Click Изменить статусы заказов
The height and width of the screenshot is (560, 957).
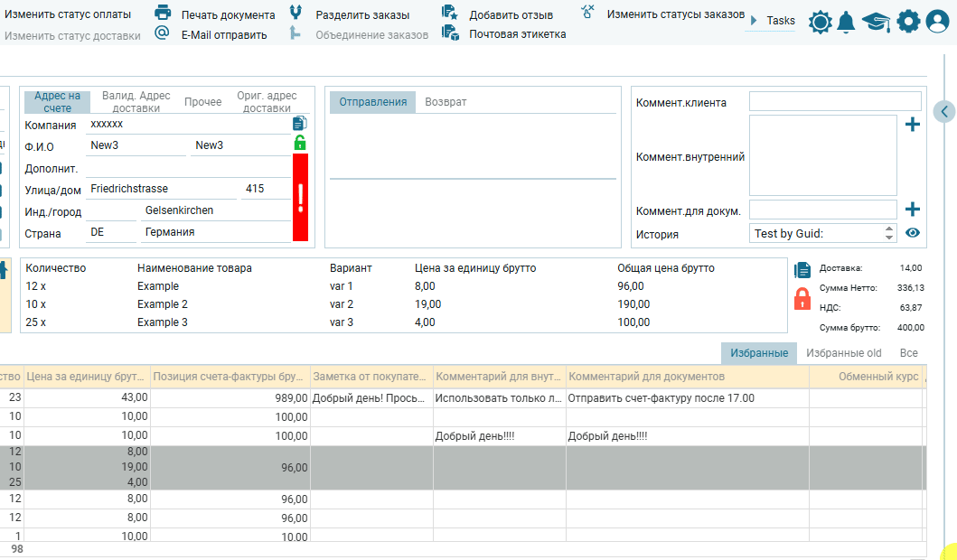pos(675,14)
